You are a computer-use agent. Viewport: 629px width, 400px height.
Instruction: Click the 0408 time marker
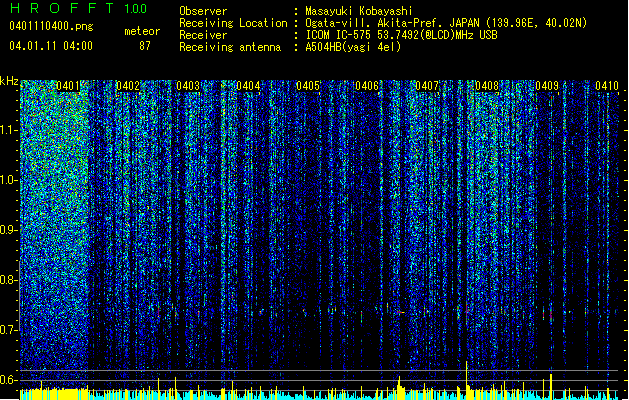[x=487, y=86]
